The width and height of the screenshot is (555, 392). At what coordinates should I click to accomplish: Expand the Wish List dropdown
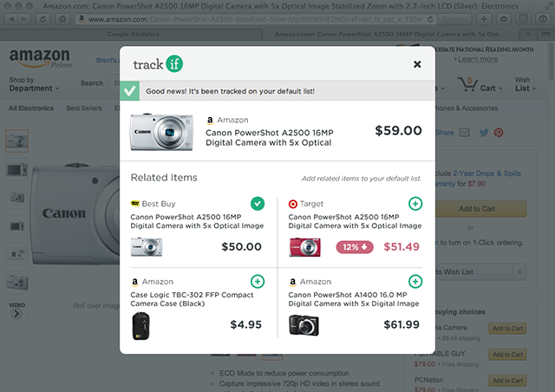[x=526, y=84]
